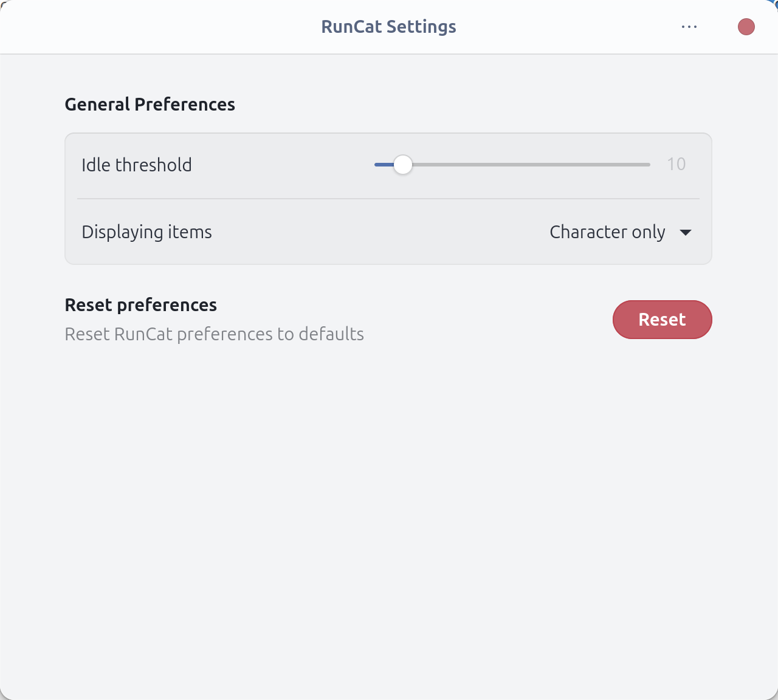Click the "Displaying items" label
Screen dimensions: 778x700
click(x=146, y=232)
